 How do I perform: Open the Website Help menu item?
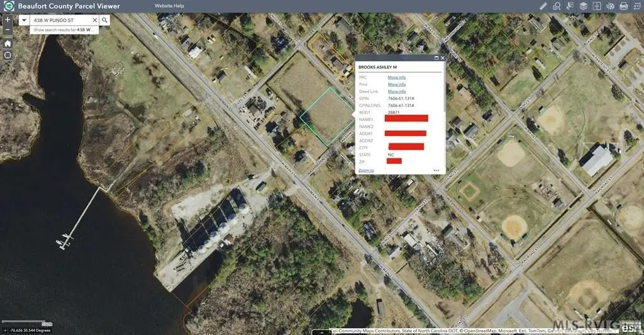point(169,6)
